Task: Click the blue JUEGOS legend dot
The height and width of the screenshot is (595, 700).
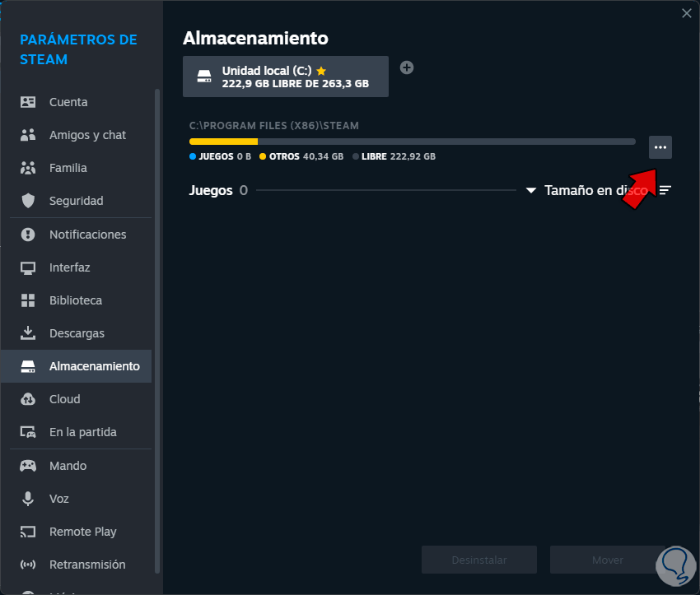Action: click(193, 156)
